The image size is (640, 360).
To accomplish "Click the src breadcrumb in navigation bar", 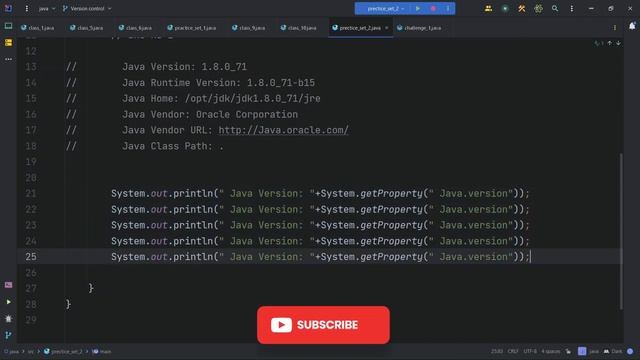I will tap(31, 351).
